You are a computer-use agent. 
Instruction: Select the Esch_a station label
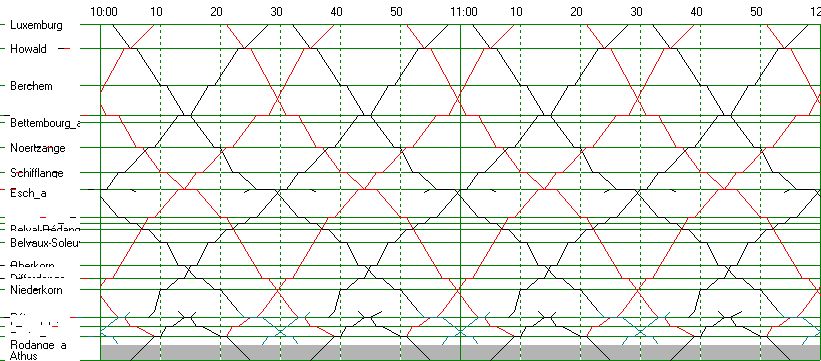[x=28, y=193]
